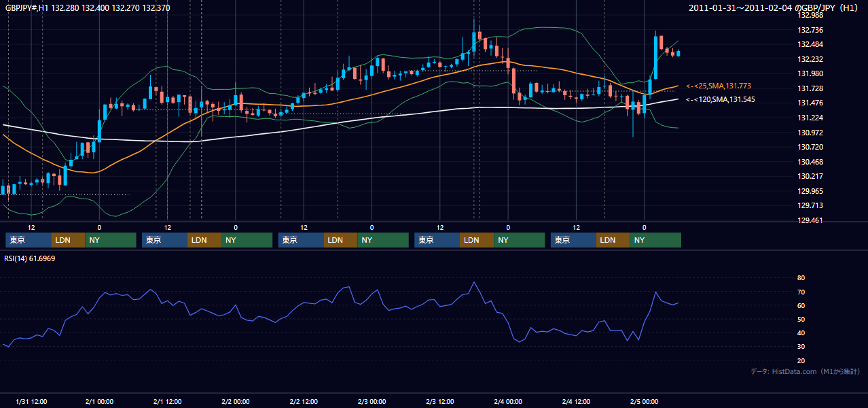
Task: Click RSI axis level 30
Action: [801, 347]
